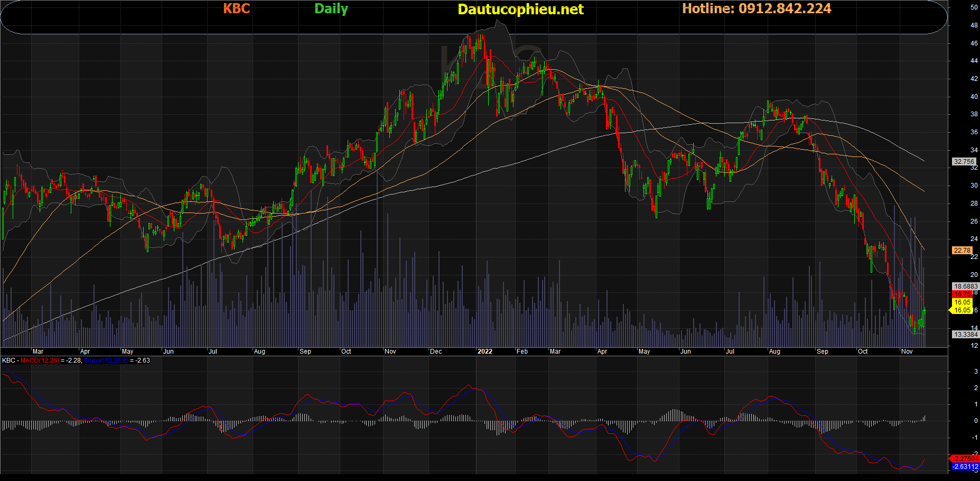Select the Feb month marker on time axis
980x481 pixels.
(x=522, y=351)
